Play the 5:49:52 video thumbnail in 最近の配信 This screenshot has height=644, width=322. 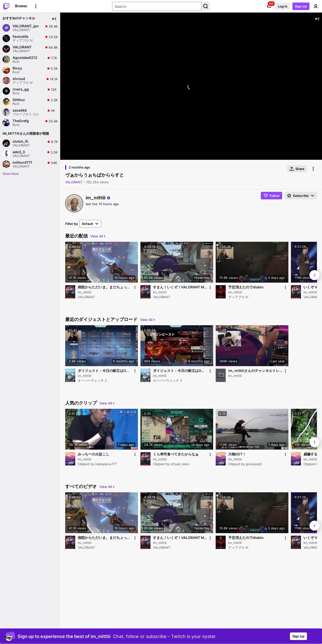pyautogui.click(x=102, y=262)
